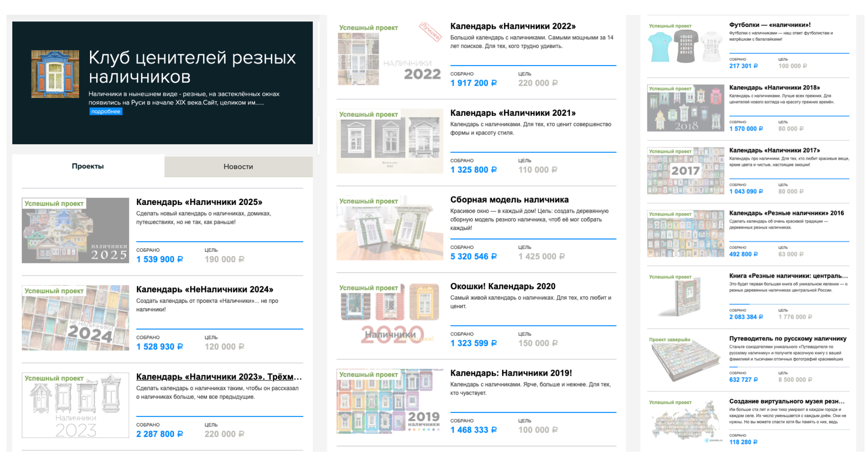Open the Наличники 2025 calendar cover image
Screen dimensions: 868x464
(x=76, y=230)
